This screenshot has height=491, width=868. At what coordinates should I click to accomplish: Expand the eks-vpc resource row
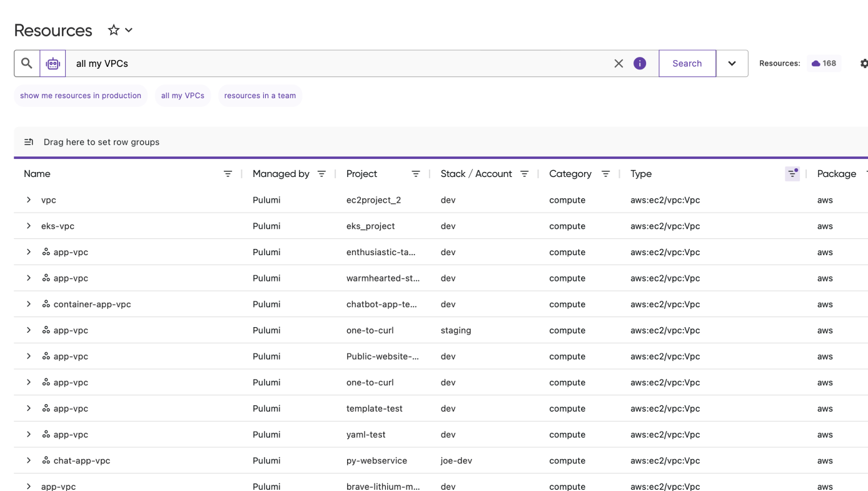coord(29,226)
